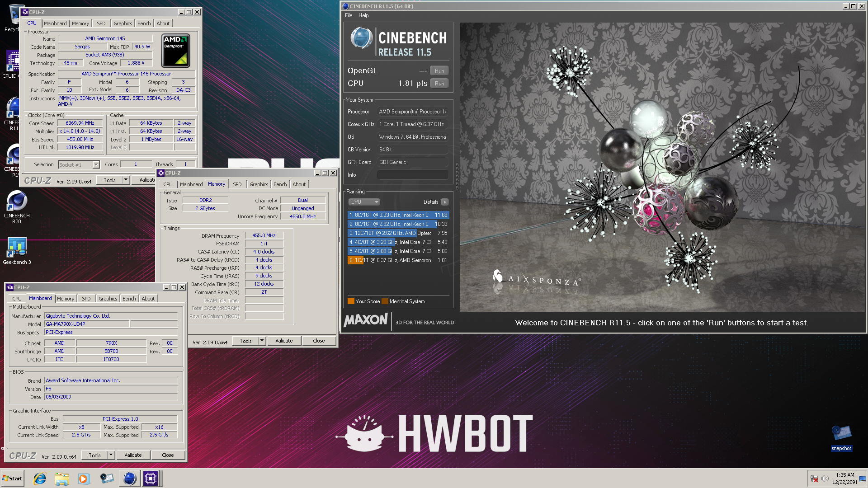Switch to About tab in Mainboard window

click(x=148, y=299)
